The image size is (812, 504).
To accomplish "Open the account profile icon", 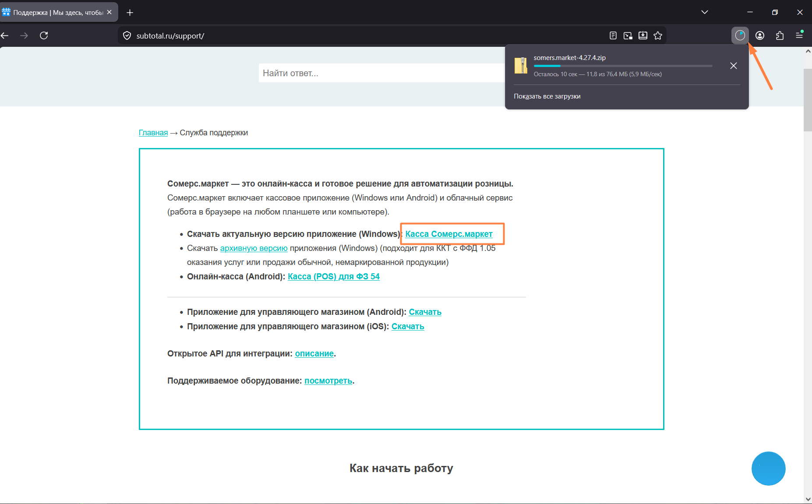I will pyautogui.click(x=760, y=35).
